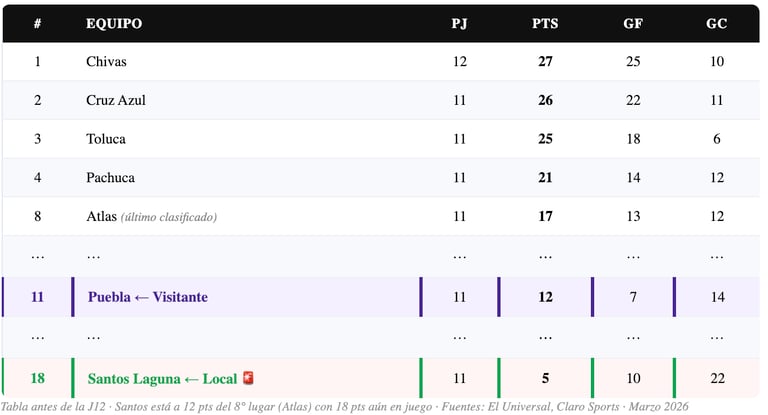The width and height of the screenshot is (768, 415).
Task: Select the GF column header
Action: [633, 24]
